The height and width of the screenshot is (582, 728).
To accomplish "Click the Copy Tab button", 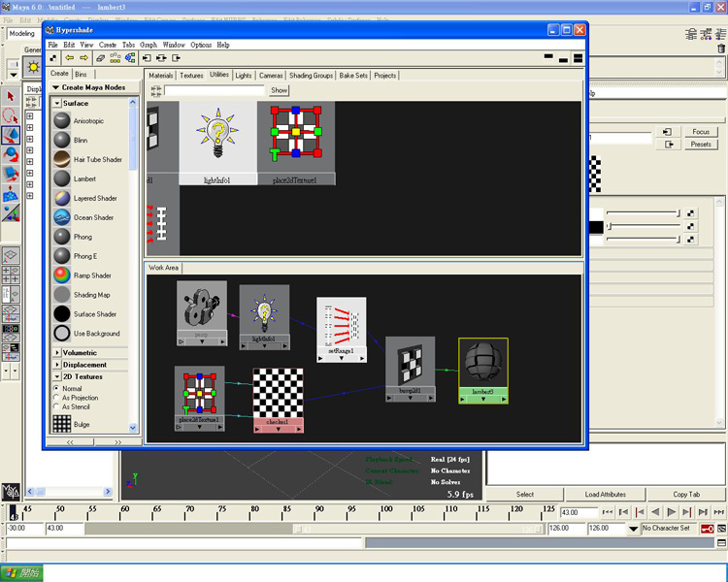I will [686, 495].
